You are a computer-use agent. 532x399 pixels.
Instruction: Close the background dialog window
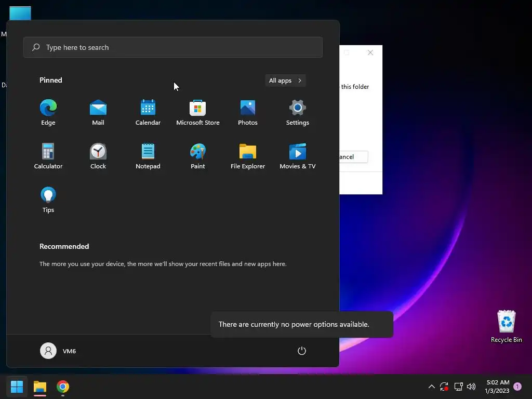click(x=370, y=52)
